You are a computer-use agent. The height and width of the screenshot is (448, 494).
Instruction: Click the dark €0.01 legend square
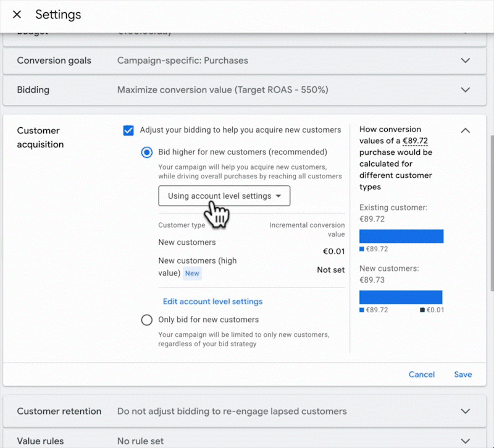click(x=422, y=310)
